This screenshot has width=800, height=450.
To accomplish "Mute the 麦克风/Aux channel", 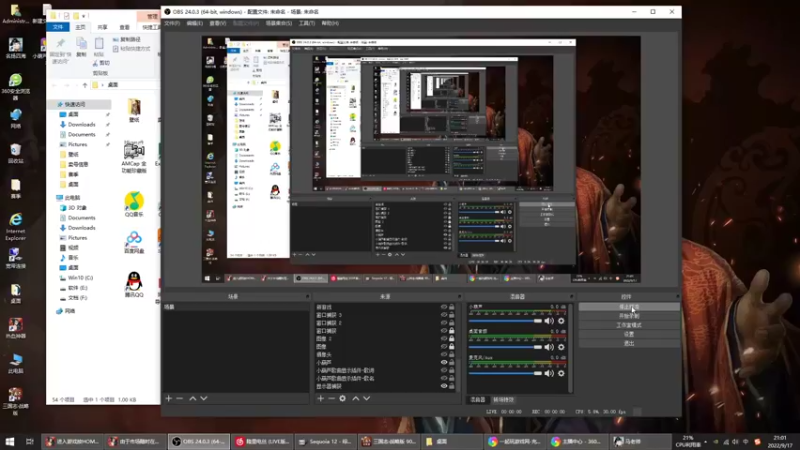I will pyautogui.click(x=549, y=373).
